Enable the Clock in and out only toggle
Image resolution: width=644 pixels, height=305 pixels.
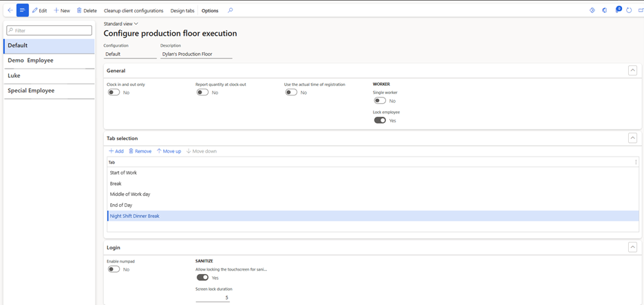point(114,92)
